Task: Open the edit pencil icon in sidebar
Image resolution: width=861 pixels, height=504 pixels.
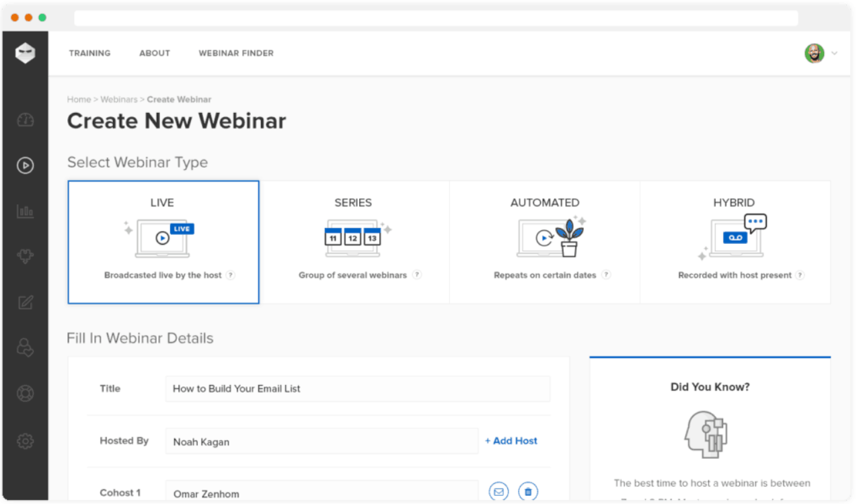Action: click(25, 302)
